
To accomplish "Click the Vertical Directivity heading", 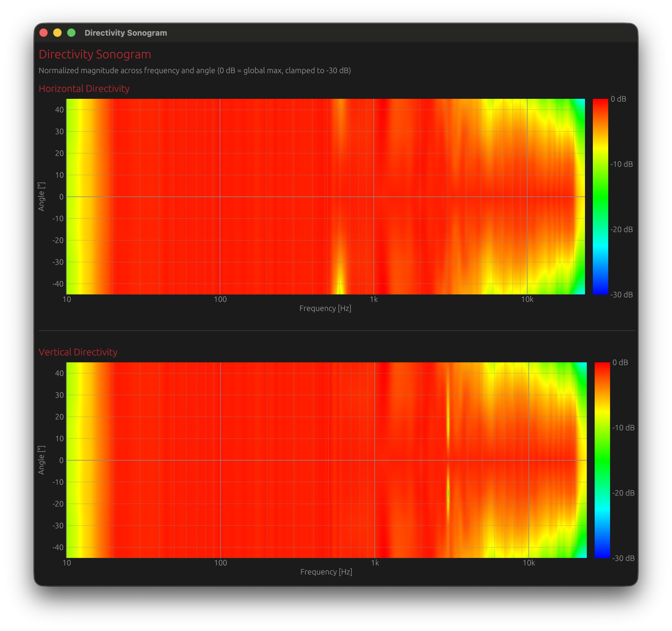I will (x=78, y=352).
